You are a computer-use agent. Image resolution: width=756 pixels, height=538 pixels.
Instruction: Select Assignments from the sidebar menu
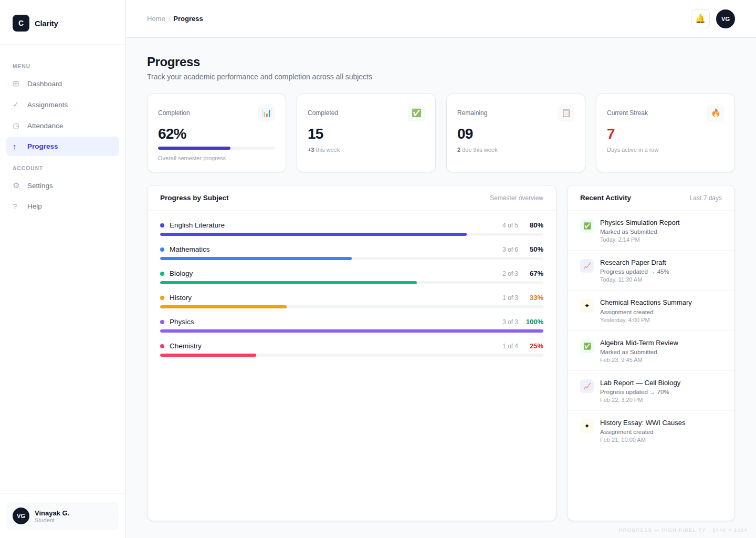[x=47, y=105]
